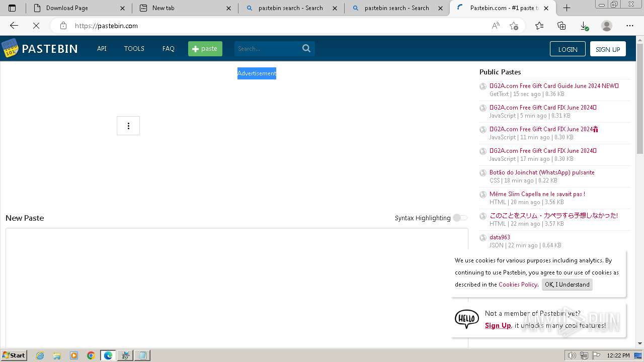Click the browser back arrow
The height and width of the screenshot is (362, 644).
(14, 26)
